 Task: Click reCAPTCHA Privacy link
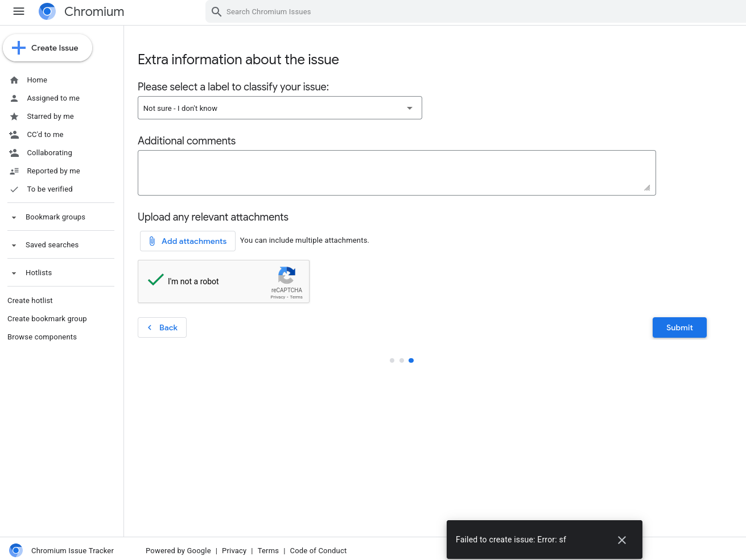pos(278,297)
